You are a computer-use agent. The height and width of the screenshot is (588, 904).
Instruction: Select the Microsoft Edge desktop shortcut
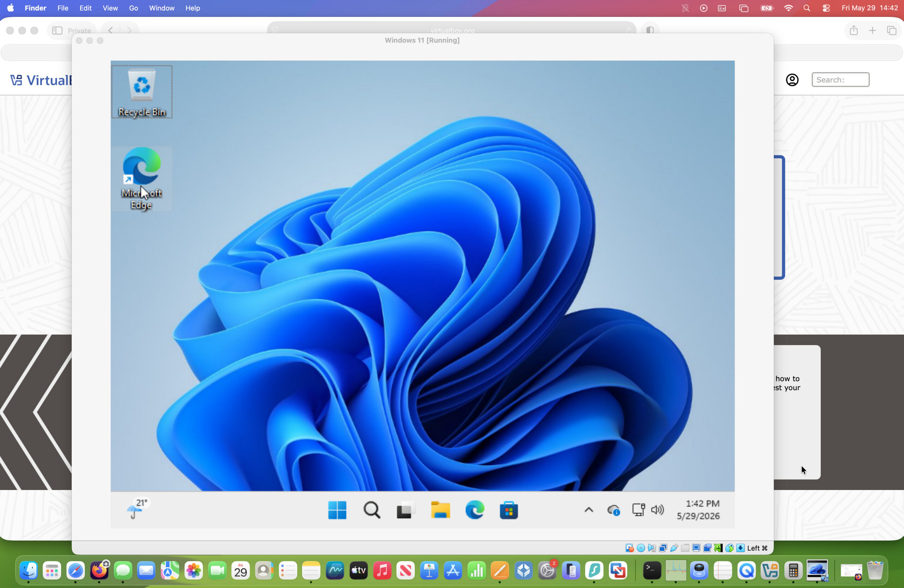pos(142,179)
